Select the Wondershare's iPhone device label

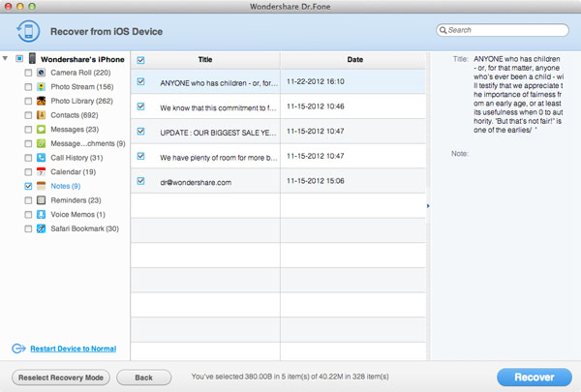pos(82,59)
